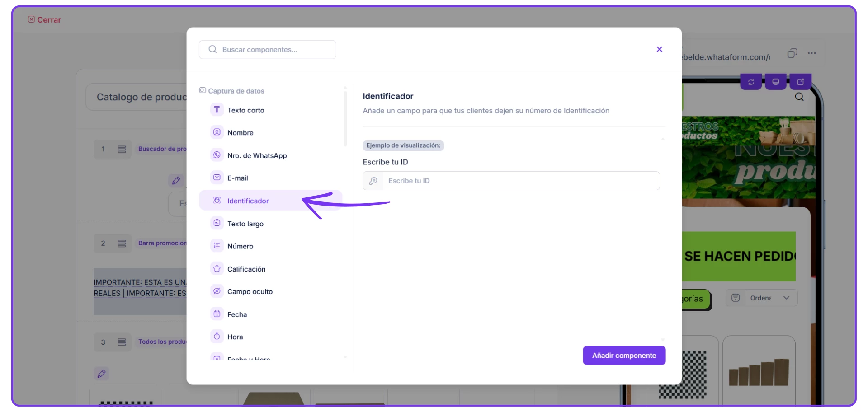Select the Texto largo component

245,224
